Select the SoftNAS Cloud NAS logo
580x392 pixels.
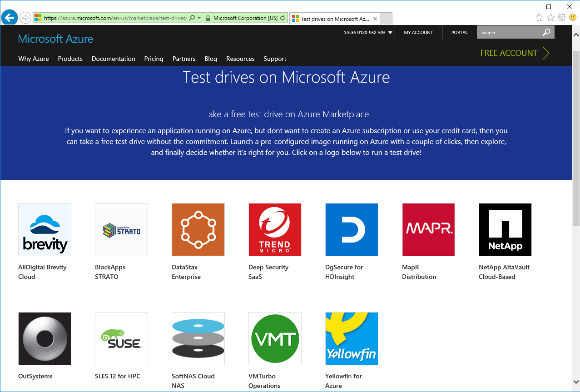pos(198,338)
